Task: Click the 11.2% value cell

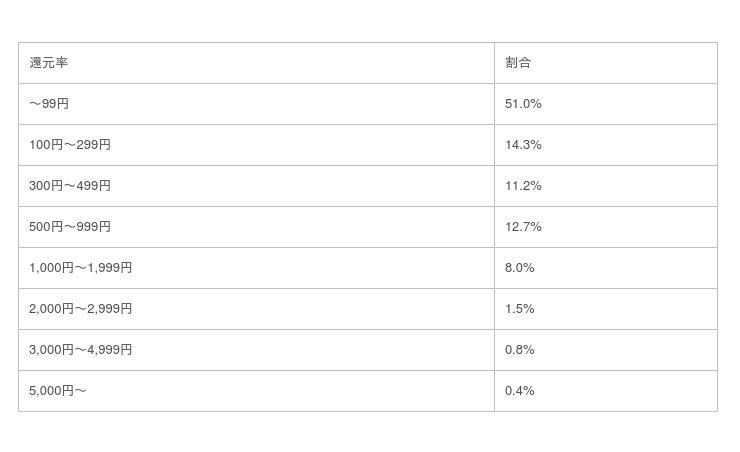Action: (606, 186)
